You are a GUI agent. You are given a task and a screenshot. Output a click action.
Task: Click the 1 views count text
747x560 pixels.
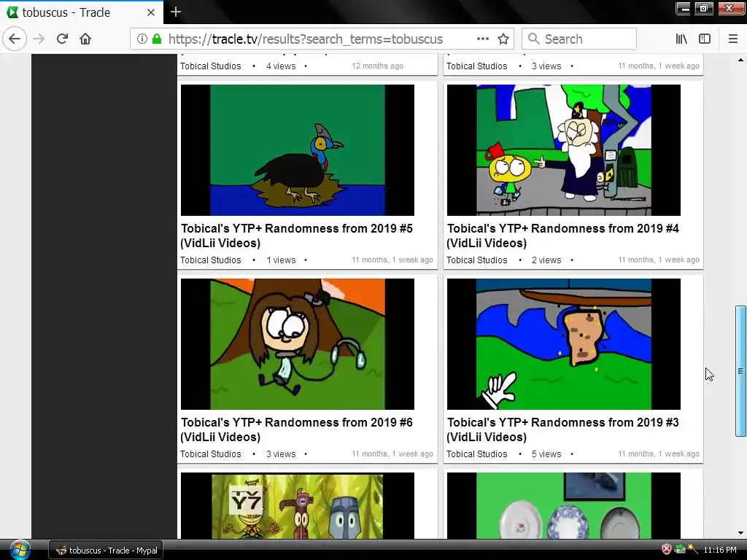pyautogui.click(x=281, y=260)
